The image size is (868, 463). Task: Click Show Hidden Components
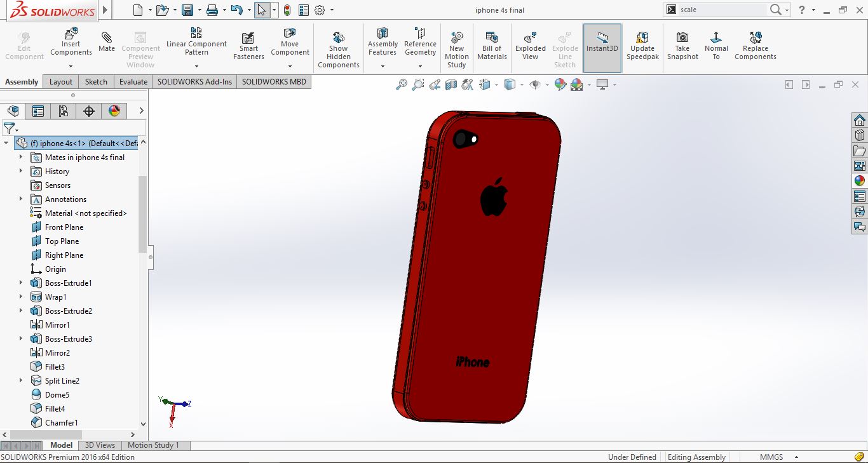coord(338,50)
